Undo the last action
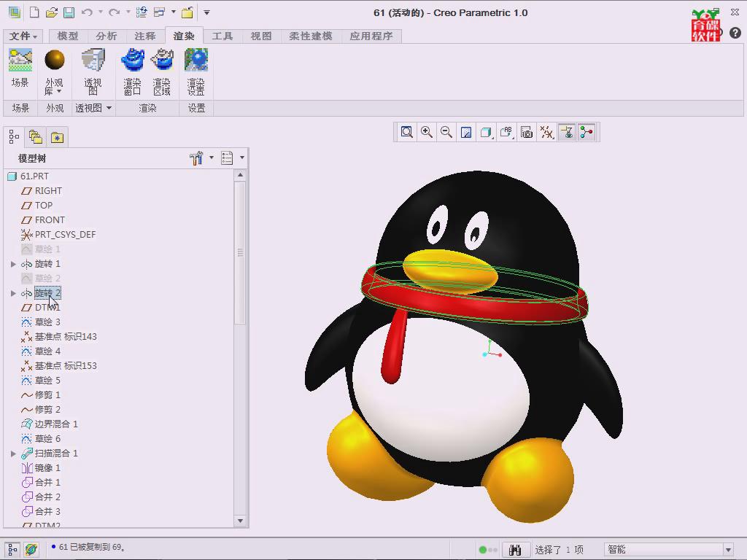This screenshot has height=560, width=747. pyautogui.click(x=87, y=13)
